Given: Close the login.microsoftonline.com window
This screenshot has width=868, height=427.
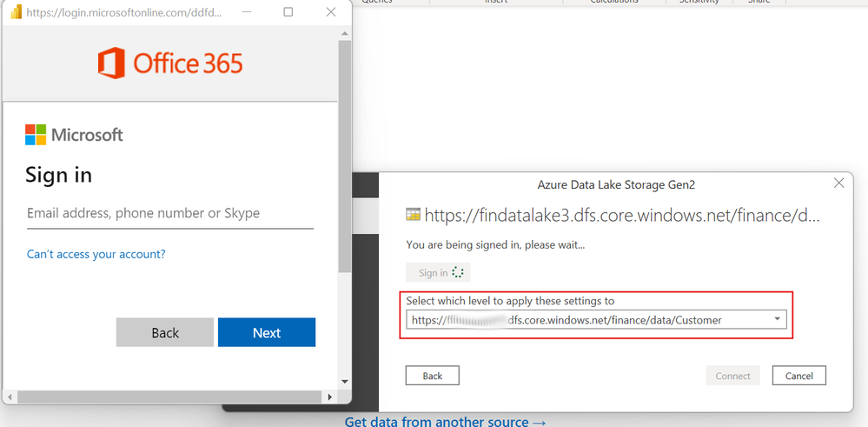Looking at the screenshot, I should 331,11.
